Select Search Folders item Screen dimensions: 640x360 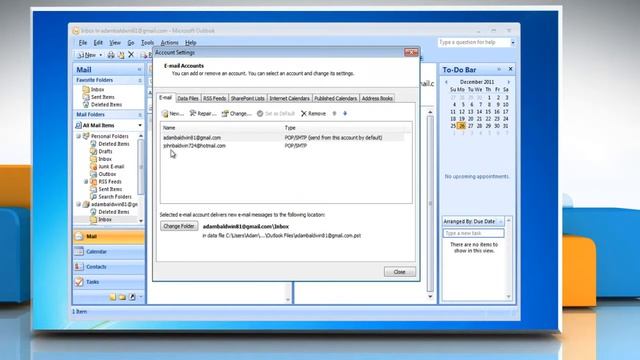click(x=111, y=197)
